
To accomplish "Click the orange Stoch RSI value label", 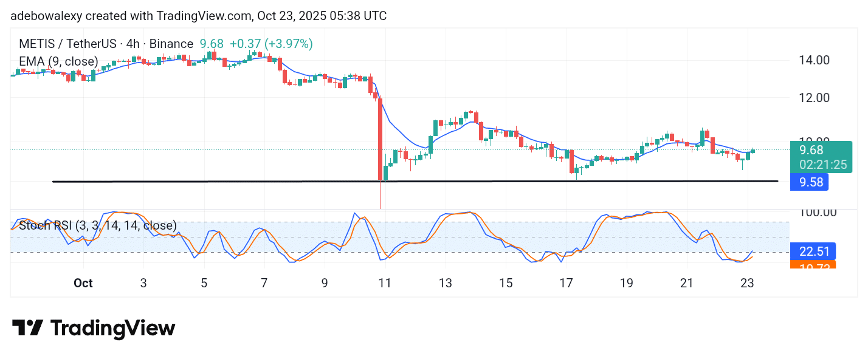I will 813,265.
